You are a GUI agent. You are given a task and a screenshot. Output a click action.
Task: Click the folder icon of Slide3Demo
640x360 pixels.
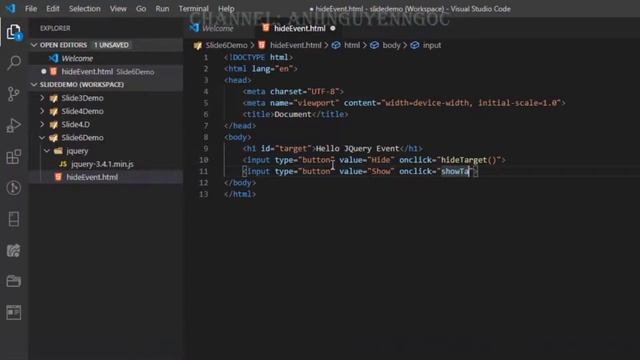click(x=53, y=98)
